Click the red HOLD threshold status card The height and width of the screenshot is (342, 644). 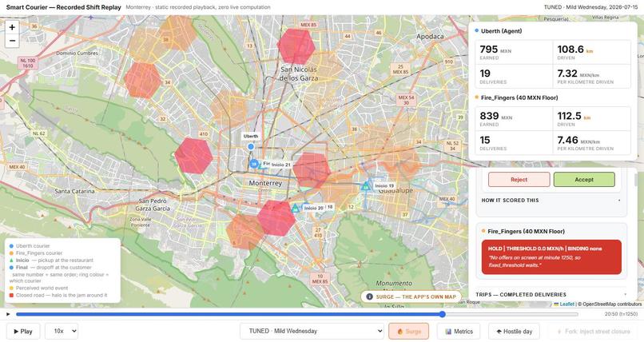point(551,256)
